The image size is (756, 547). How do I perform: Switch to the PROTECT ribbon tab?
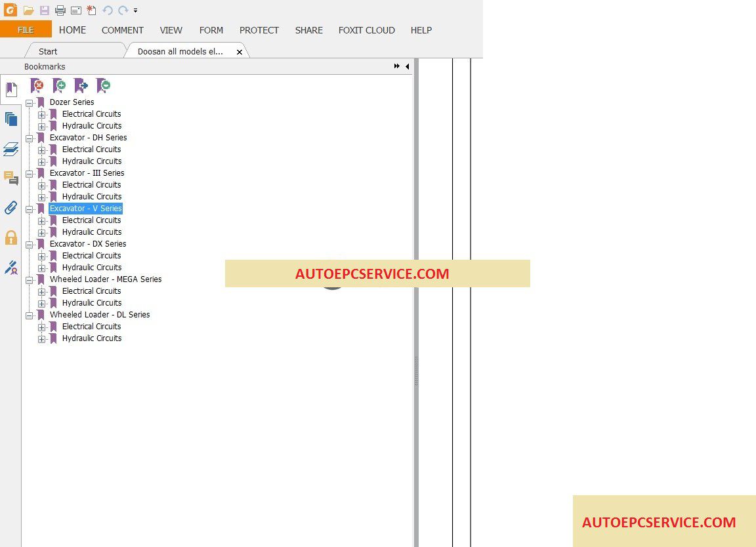(259, 30)
